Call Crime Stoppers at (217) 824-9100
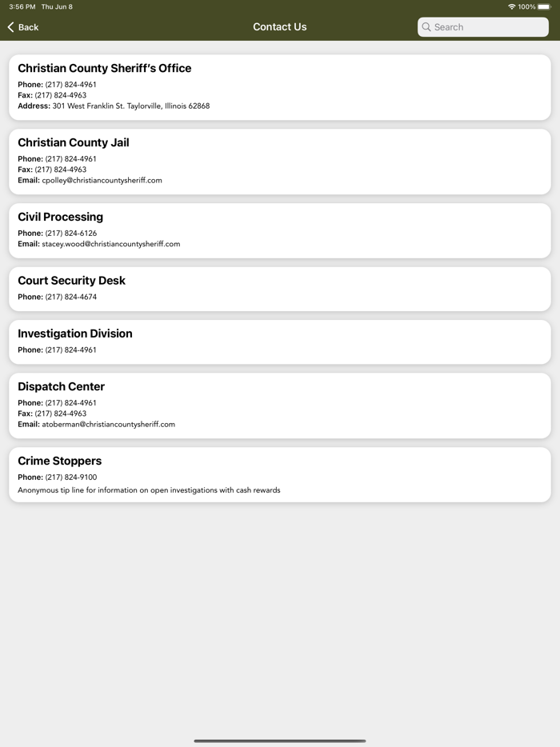Image resolution: width=560 pixels, height=747 pixels. (x=70, y=477)
